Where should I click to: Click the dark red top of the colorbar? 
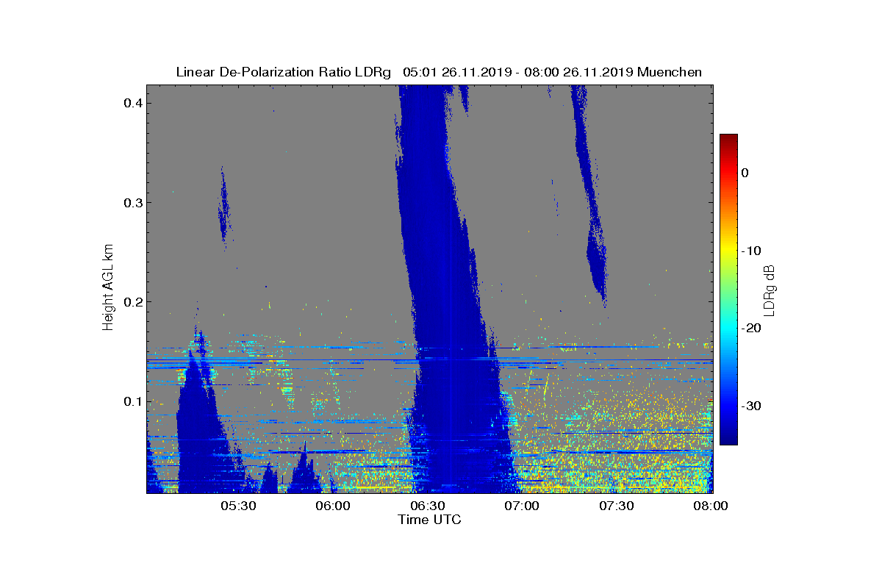[x=728, y=138]
